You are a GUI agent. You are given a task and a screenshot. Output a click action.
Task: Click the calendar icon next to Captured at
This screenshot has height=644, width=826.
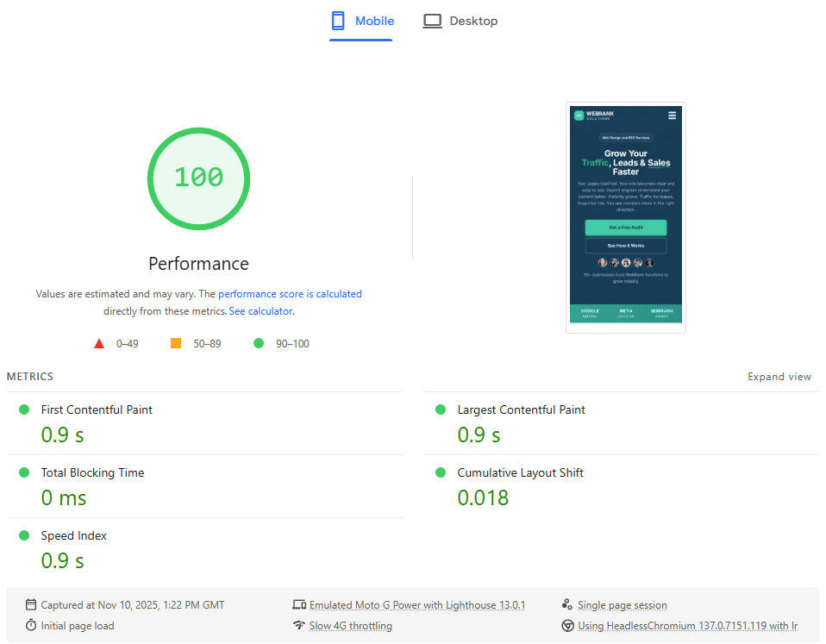pos(31,604)
